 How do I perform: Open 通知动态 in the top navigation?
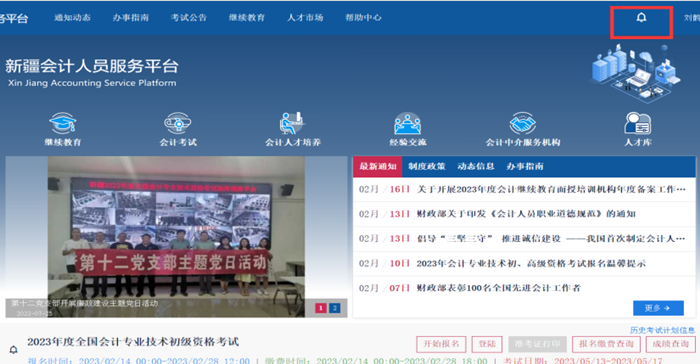pyautogui.click(x=72, y=18)
